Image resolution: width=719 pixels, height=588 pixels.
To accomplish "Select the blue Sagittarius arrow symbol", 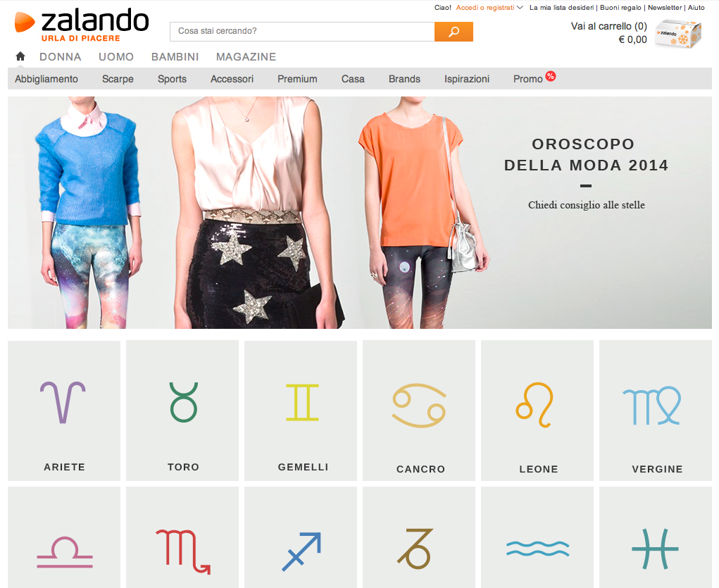I will click(301, 551).
